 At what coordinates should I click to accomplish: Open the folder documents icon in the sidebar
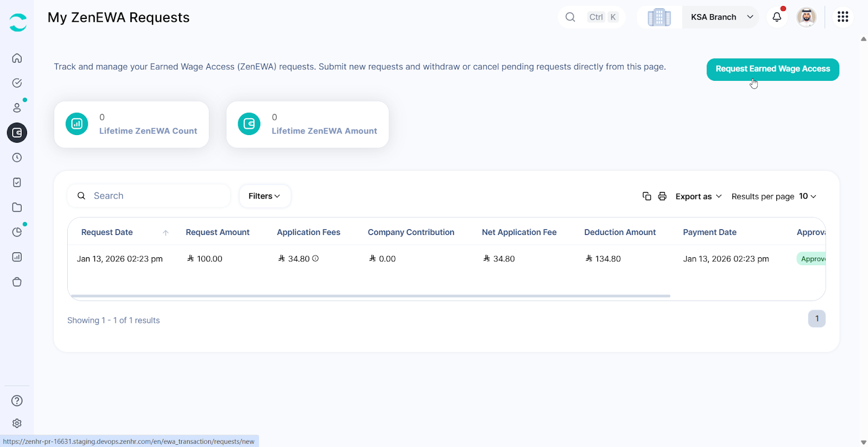(x=17, y=207)
